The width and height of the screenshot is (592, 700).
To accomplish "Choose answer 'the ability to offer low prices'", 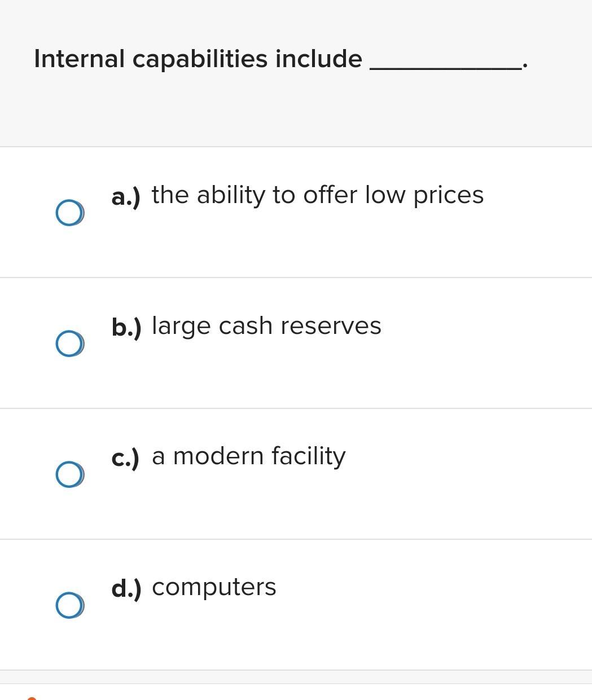I will point(317,195).
